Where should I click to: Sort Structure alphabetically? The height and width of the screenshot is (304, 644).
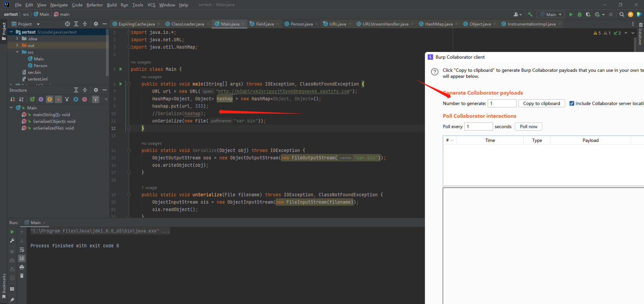tap(21, 99)
